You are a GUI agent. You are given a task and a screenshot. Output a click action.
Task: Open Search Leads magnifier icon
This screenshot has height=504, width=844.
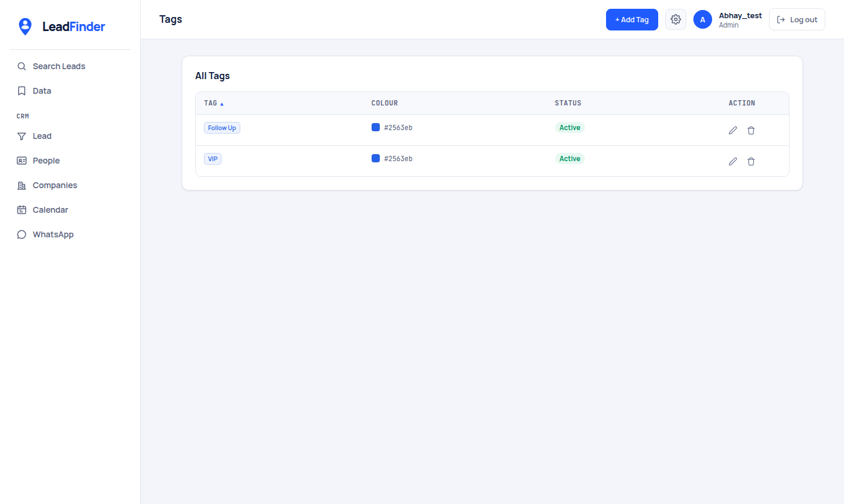(x=22, y=66)
